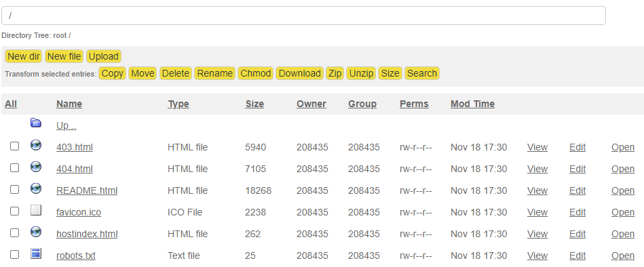Image resolution: width=644 pixels, height=267 pixels.
Task: Go up via the Up .. link
Action: tap(66, 126)
